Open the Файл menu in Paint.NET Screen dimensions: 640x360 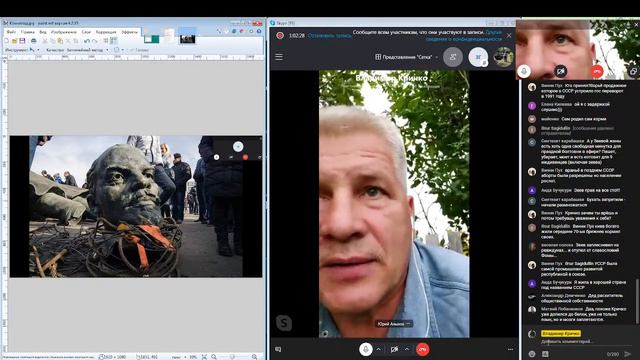pyautogui.click(x=11, y=32)
